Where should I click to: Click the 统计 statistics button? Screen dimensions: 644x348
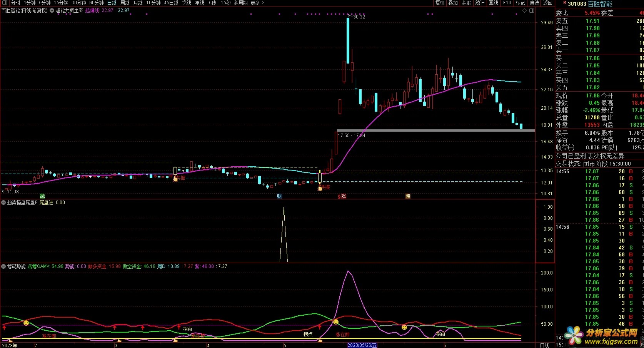(x=480, y=3)
